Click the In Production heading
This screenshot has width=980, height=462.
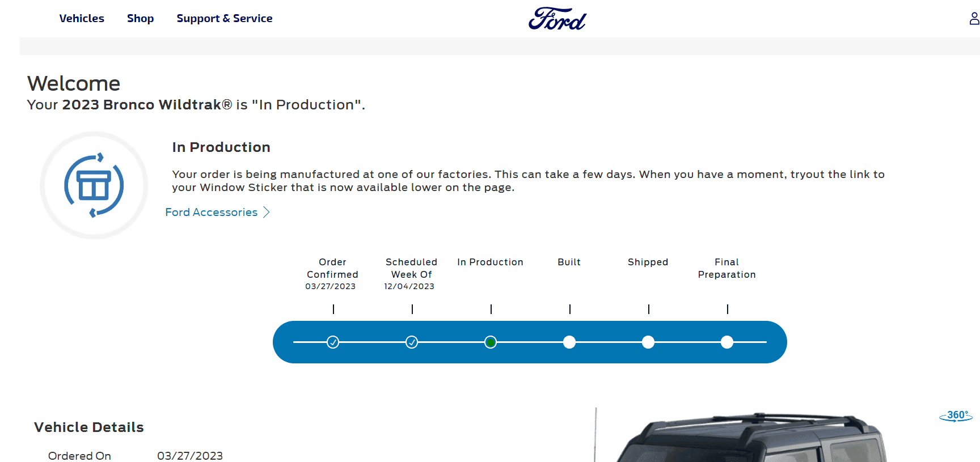pos(221,147)
